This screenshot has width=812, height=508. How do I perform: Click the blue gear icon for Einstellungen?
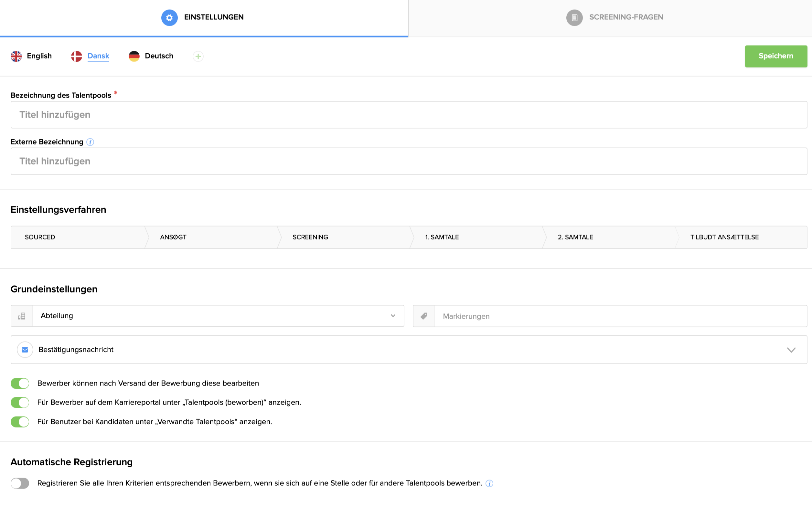169,17
